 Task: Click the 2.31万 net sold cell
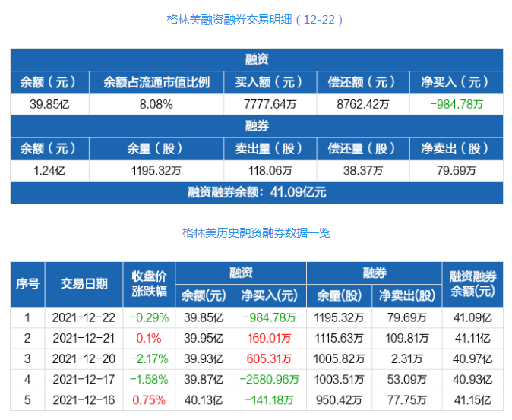(407, 359)
